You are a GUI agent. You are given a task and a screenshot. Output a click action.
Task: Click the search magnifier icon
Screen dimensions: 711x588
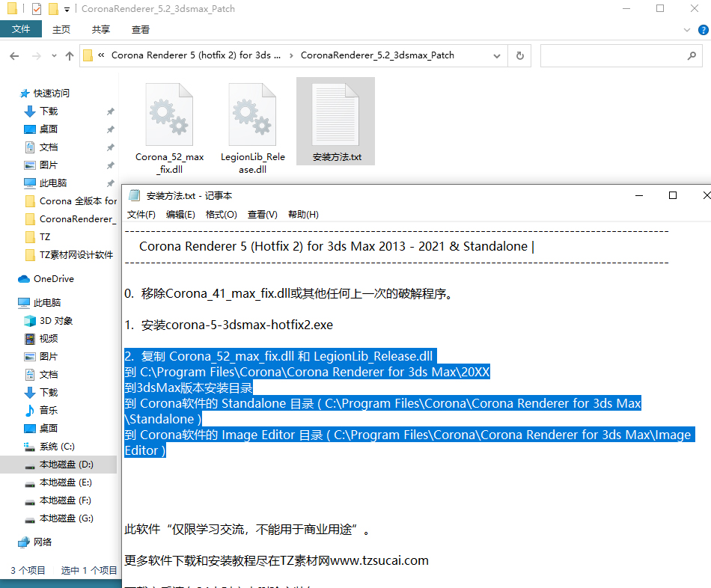coord(692,56)
